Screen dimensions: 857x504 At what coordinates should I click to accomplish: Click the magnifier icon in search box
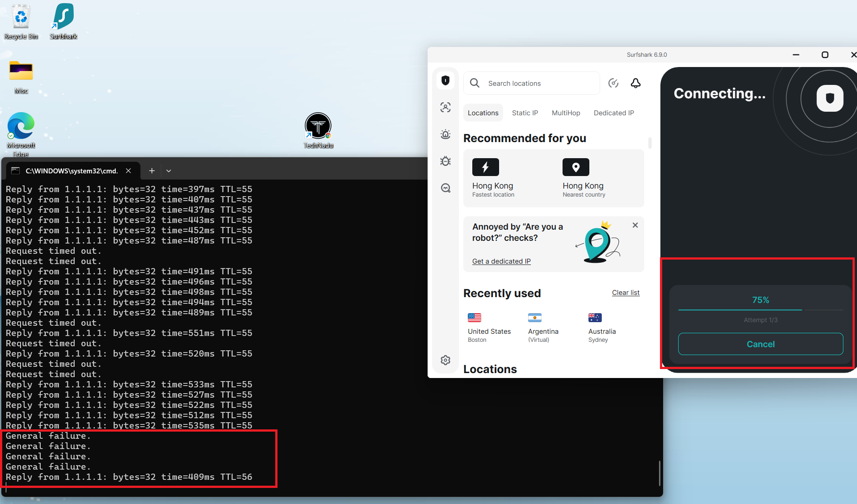475,83
